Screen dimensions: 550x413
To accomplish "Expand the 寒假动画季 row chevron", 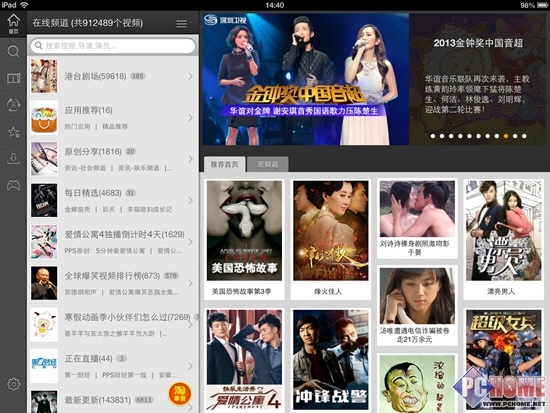I will (x=190, y=325).
